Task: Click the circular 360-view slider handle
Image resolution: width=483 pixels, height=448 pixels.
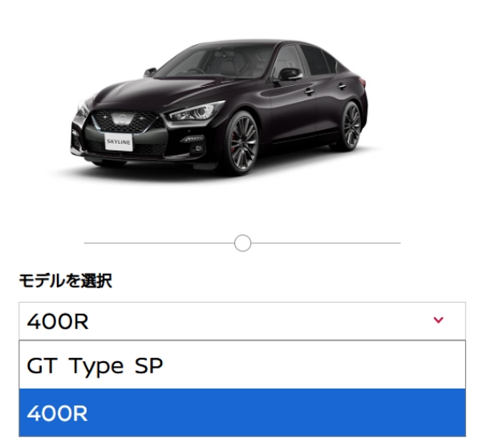Action: 242,243
